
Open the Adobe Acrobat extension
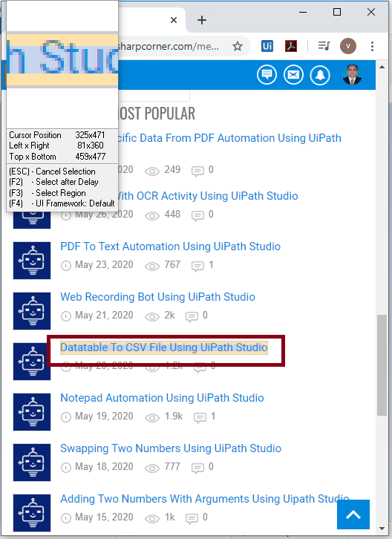pos(291,46)
